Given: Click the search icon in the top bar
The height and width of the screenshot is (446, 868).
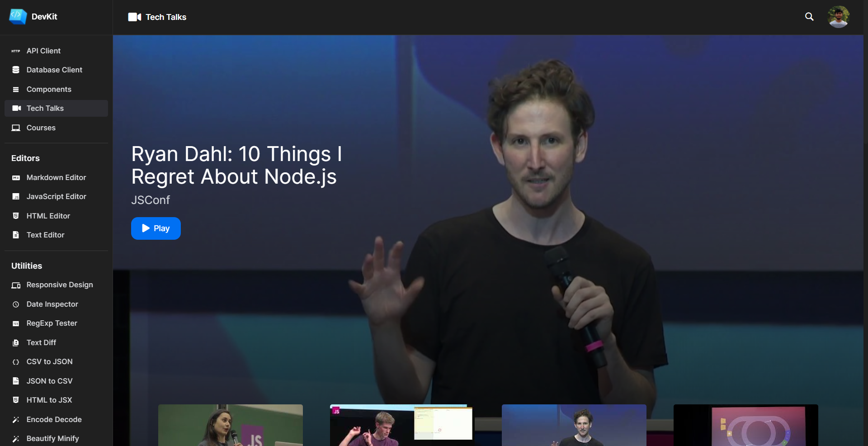Looking at the screenshot, I should pyautogui.click(x=809, y=16).
